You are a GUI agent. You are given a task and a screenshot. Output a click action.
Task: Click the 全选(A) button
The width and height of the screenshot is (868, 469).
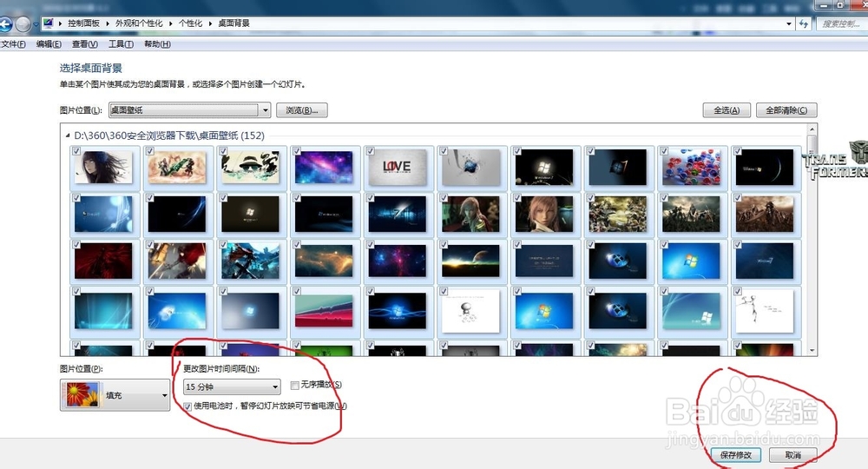pyautogui.click(x=727, y=110)
